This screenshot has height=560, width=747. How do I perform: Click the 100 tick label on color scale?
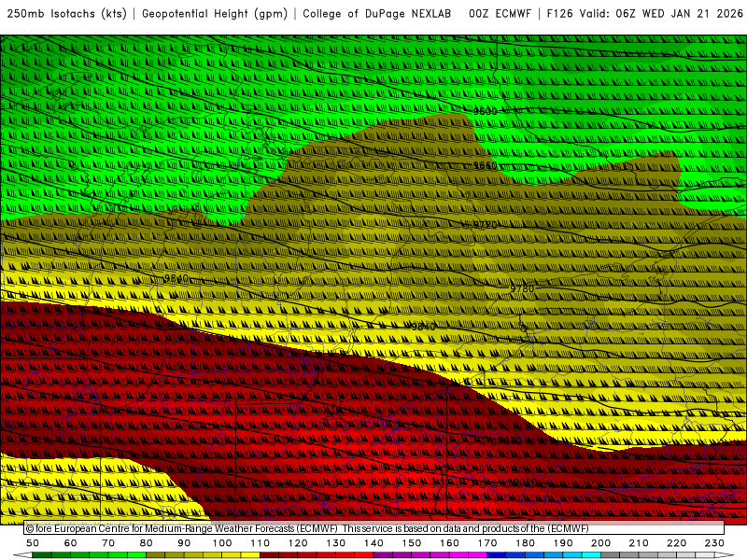coord(222,543)
